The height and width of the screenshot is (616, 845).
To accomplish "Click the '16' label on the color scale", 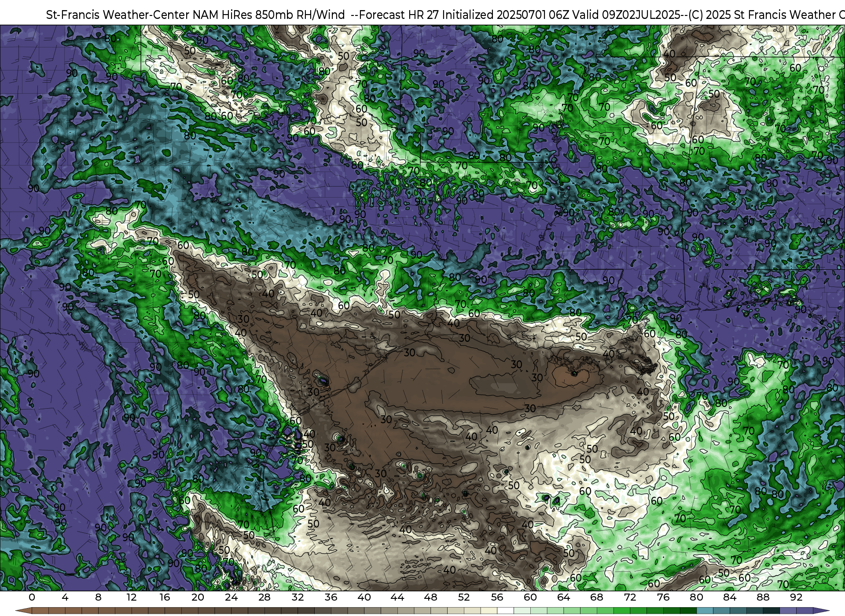I will point(165,597).
